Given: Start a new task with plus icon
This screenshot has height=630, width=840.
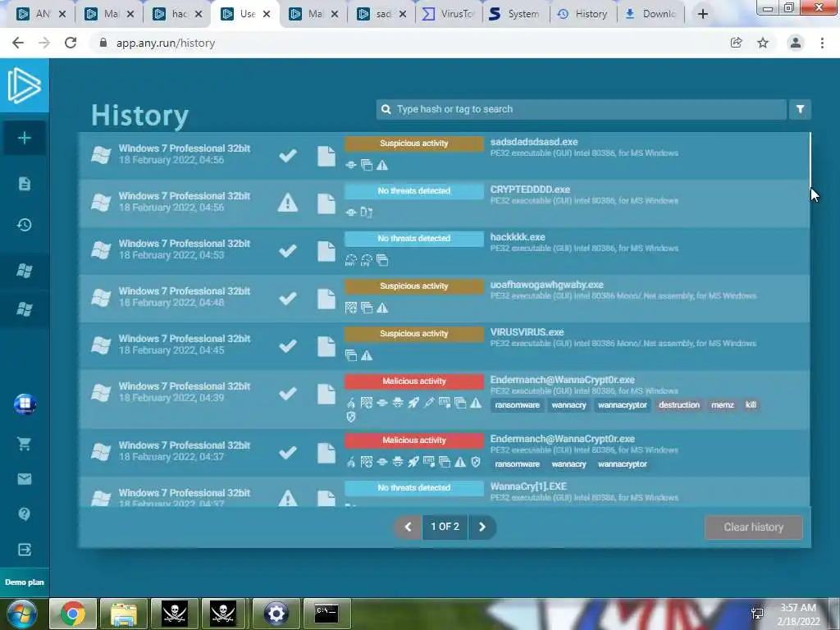Looking at the screenshot, I should pyautogui.click(x=24, y=138).
